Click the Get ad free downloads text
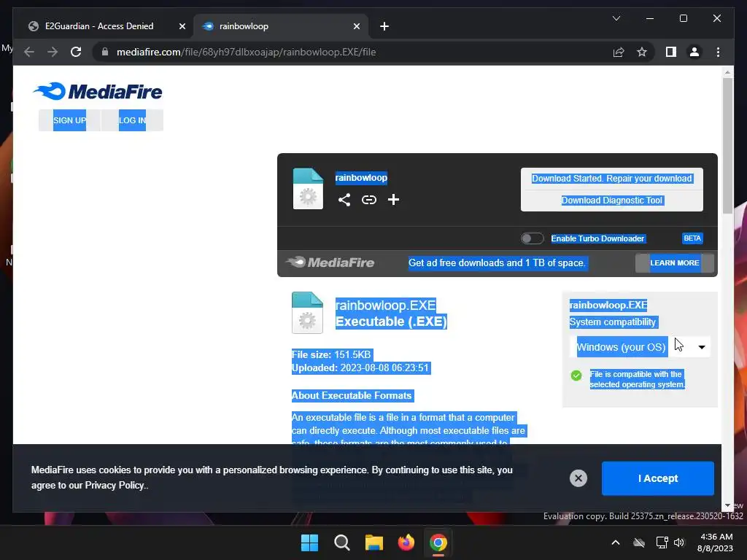 point(496,262)
